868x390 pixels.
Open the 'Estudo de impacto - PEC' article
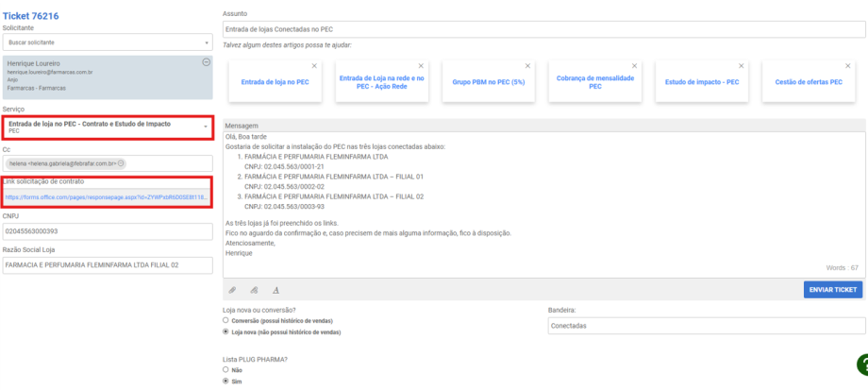[702, 82]
